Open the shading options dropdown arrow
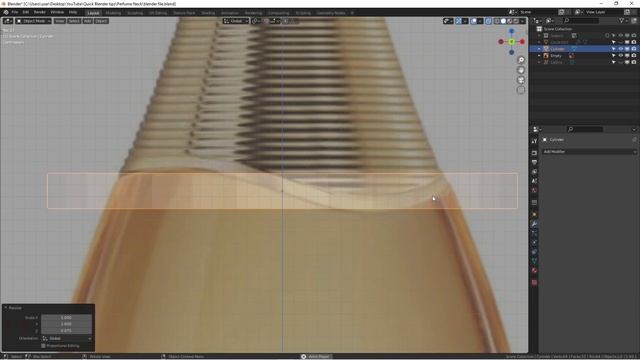 522,21
